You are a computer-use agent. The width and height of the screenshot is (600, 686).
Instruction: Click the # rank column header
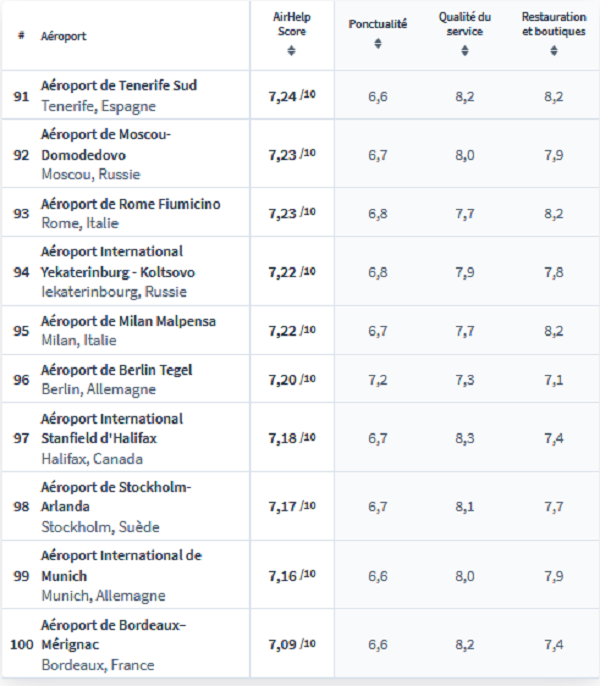(x=21, y=35)
